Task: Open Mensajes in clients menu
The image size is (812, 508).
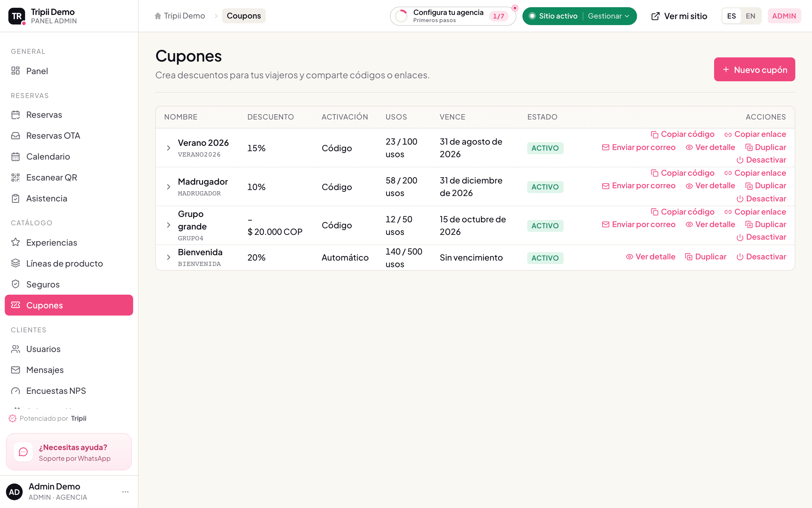Action: pyautogui.click(x=69, y=370)
